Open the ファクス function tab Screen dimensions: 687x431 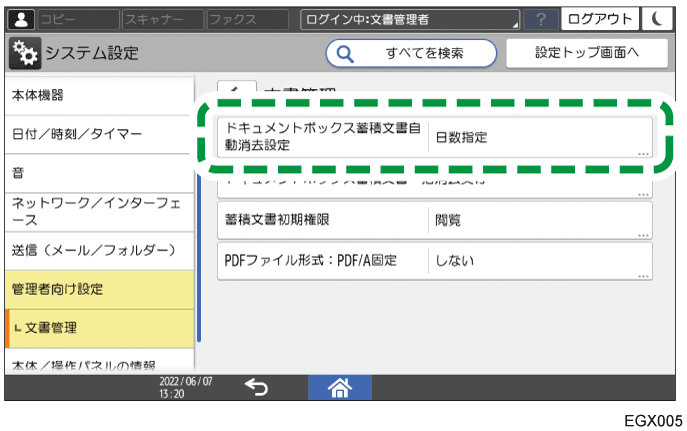pyautogui.click(x=248, y=20)
